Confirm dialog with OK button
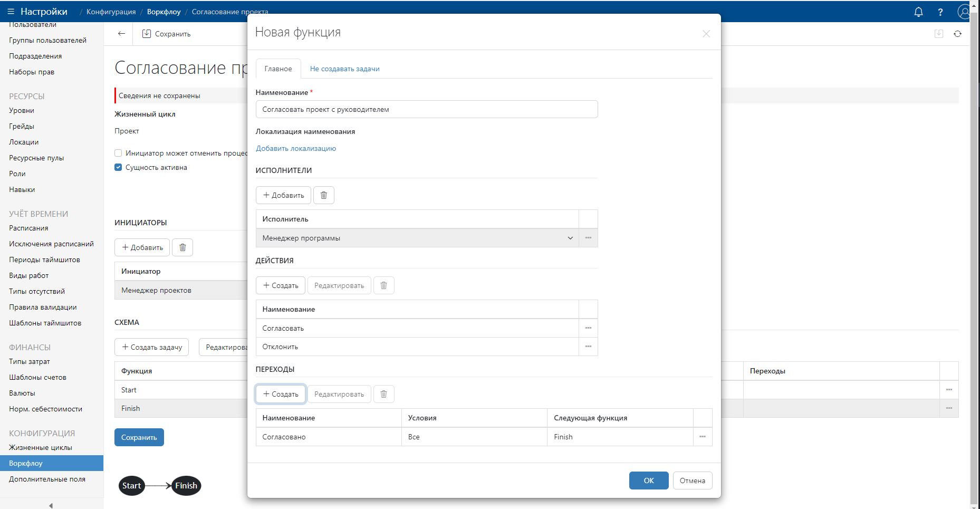Image resolution: width=980 pixels, height=509 pixels. (649, 481)
